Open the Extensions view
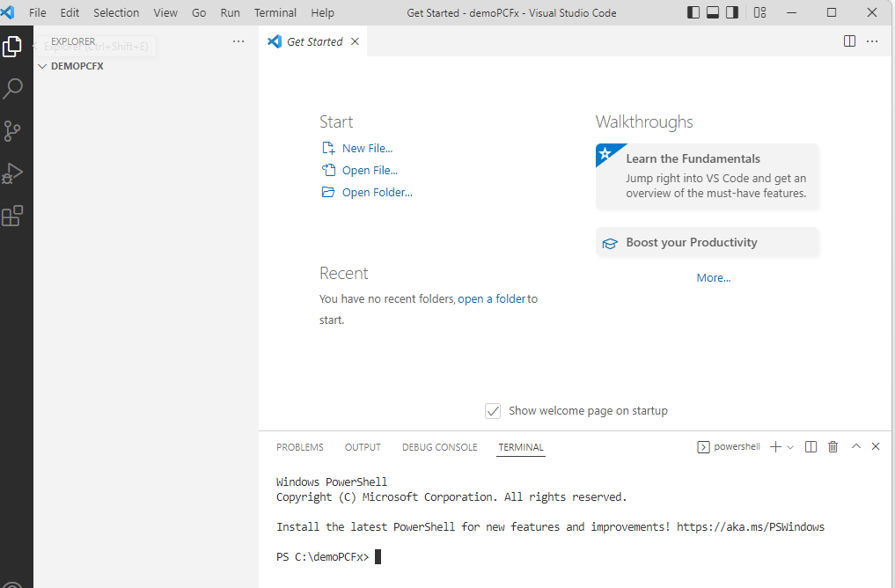895x588 pixels. (12, 216)
